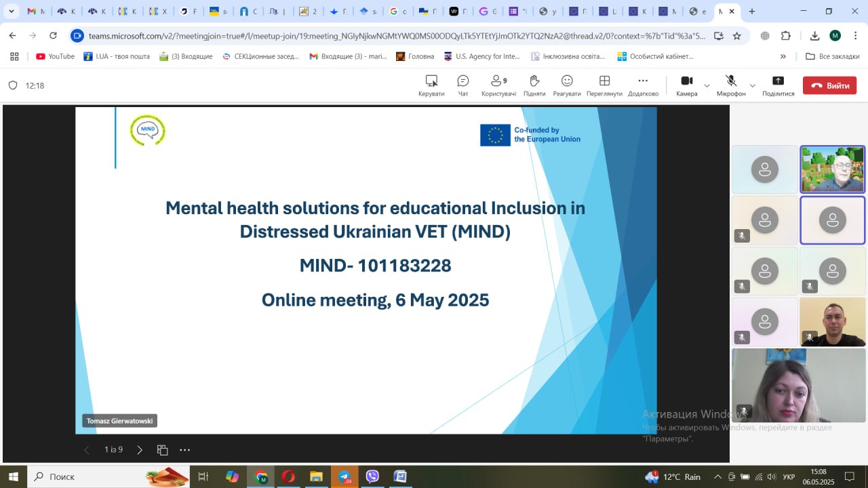Open the Chrome downloads icon
Image resolution: width=868 pixels, height=488 pixels.
[815, 36]
